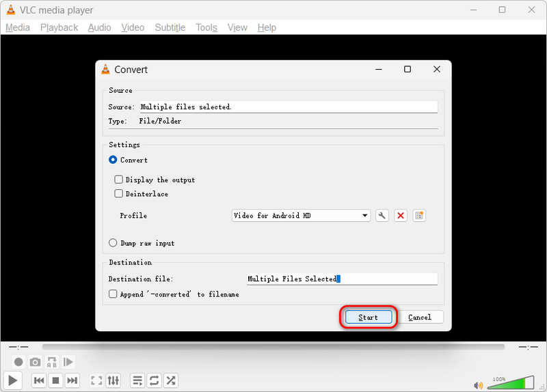
Task: Enable Display the output checkbox
Action: pyautogui.click(x=118, y=180)
